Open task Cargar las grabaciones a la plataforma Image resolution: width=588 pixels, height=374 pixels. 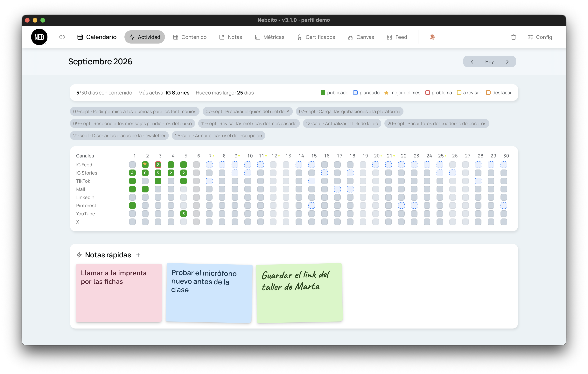click(x=349, y=111)
